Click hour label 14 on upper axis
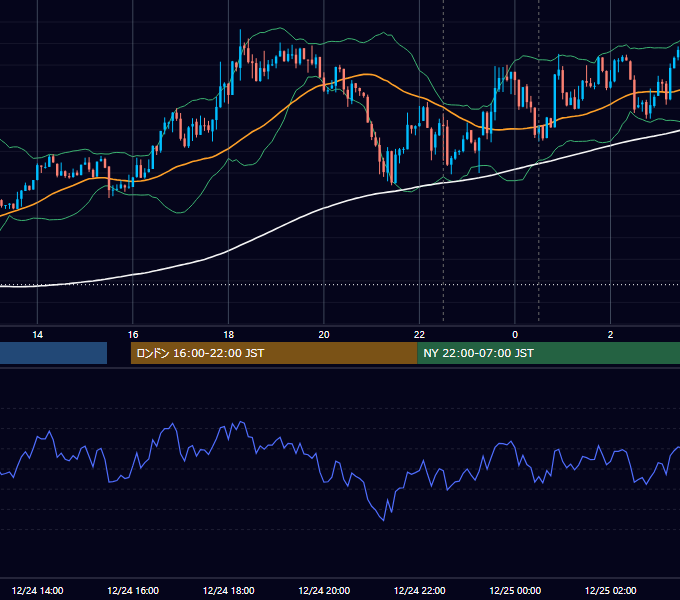The height and width of the screenshot is (600, 680). point(38,334)
